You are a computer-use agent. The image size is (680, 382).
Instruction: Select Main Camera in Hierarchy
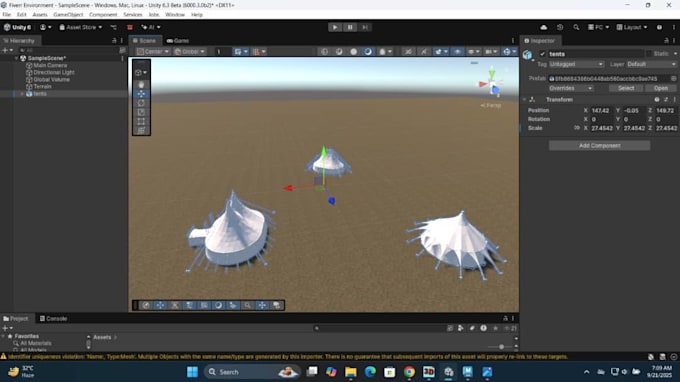pos(50,65)
